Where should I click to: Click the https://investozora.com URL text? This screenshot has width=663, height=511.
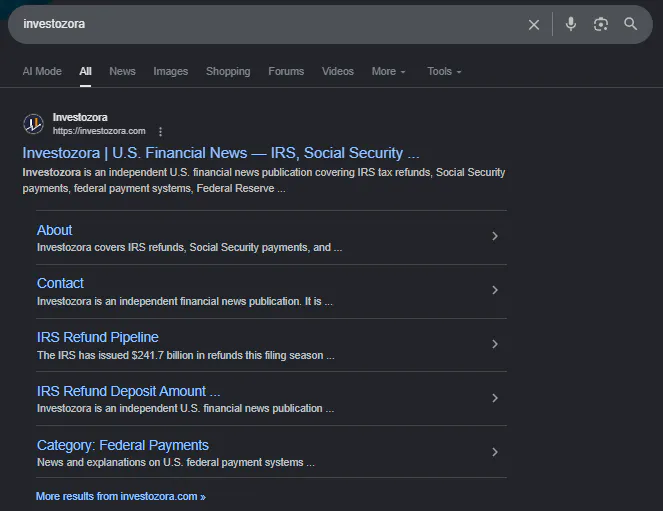point(99,131)
